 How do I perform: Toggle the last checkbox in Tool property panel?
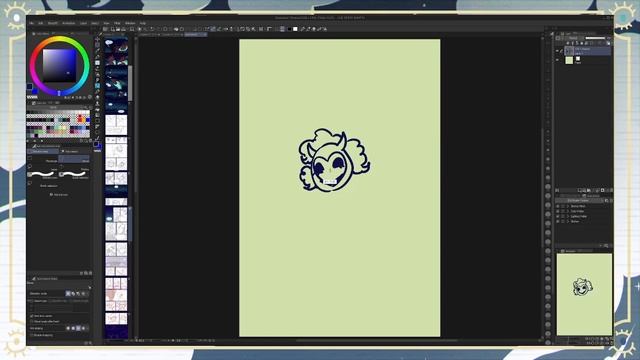(x=31, y=335)
